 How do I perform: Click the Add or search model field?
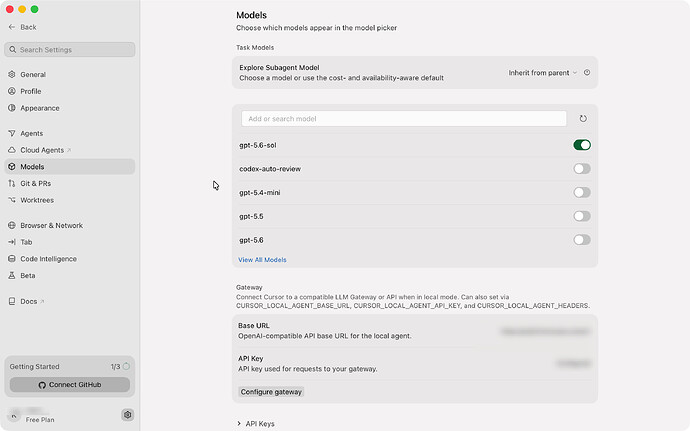pos(404,118)
